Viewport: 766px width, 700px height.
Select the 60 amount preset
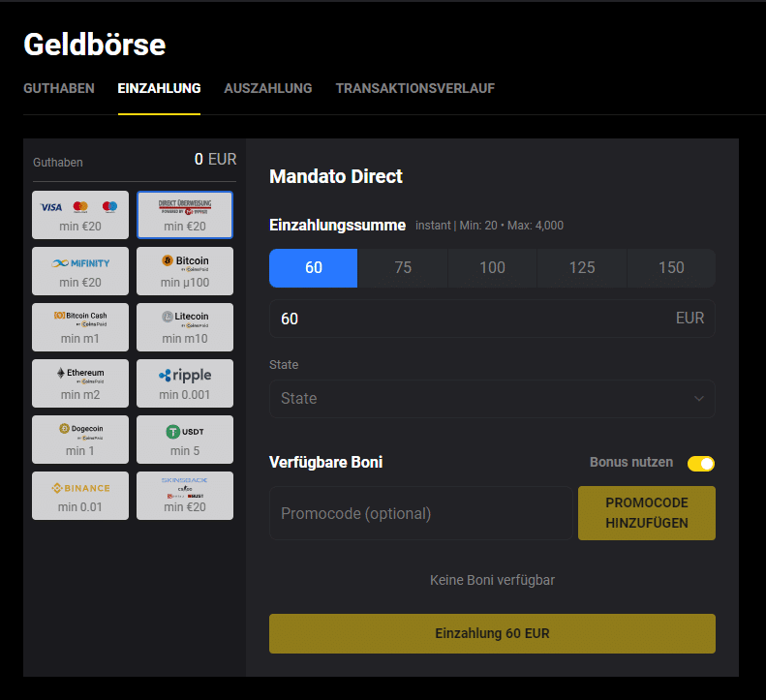tap(313, 267)
